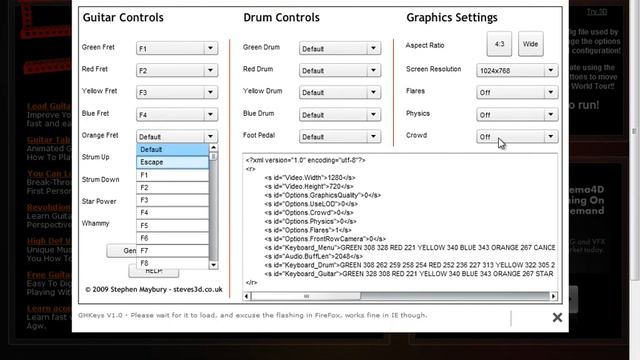This screenshot has height=360, width=640.
Task: Collapse the Orange Fret dropdown
Action: (x=177, y=136)
